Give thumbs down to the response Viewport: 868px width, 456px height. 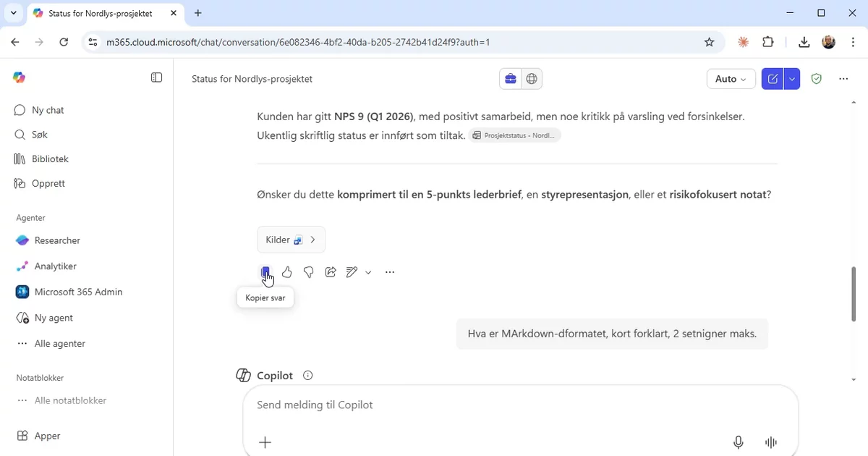pyautogui.click(x=309, y=272)
